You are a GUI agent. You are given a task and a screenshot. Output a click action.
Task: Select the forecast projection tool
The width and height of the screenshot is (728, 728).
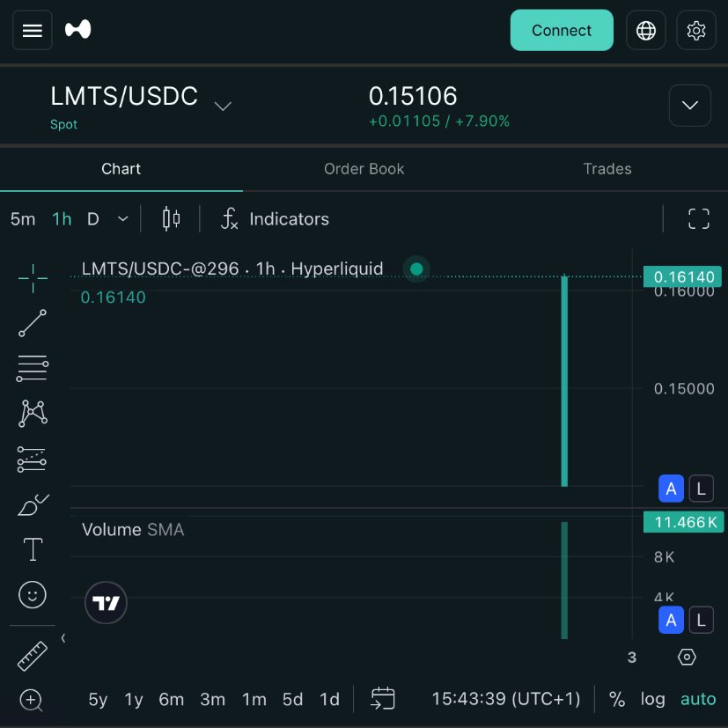[x=32, y=460]
